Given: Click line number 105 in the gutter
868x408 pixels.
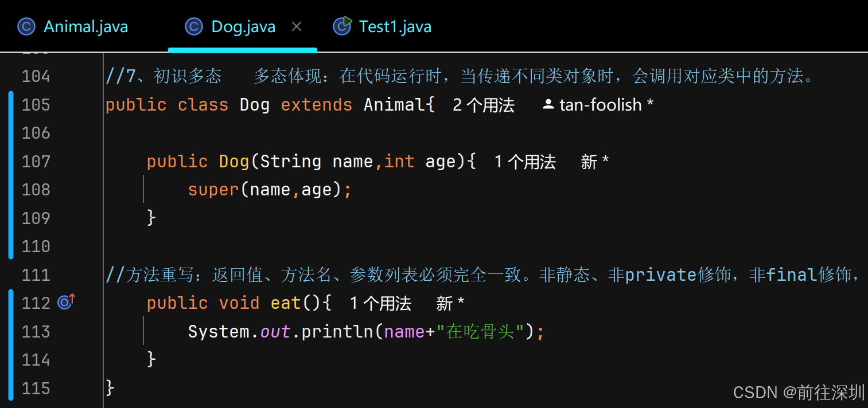Looking at the screenshot, I should pos(36,105).
